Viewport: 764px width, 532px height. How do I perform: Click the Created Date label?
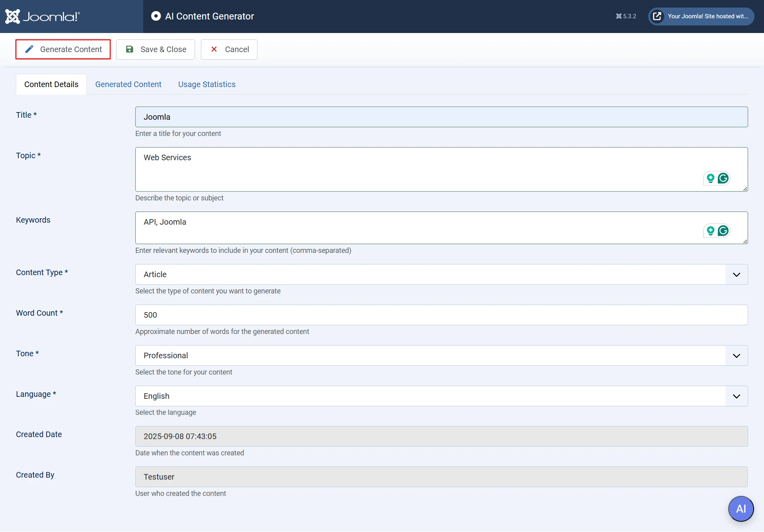coord(39,434)
